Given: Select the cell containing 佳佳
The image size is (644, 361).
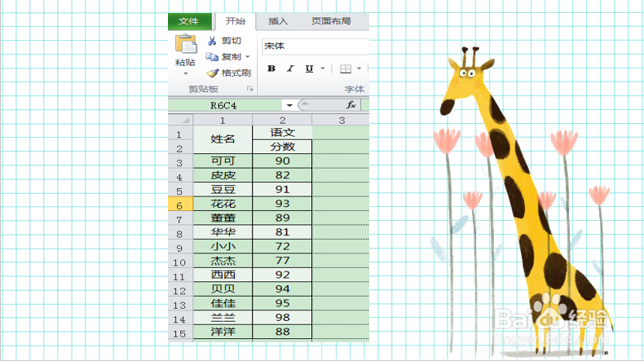Looking at the screenshot, I should pyautogui.click(x=223, y=303).
